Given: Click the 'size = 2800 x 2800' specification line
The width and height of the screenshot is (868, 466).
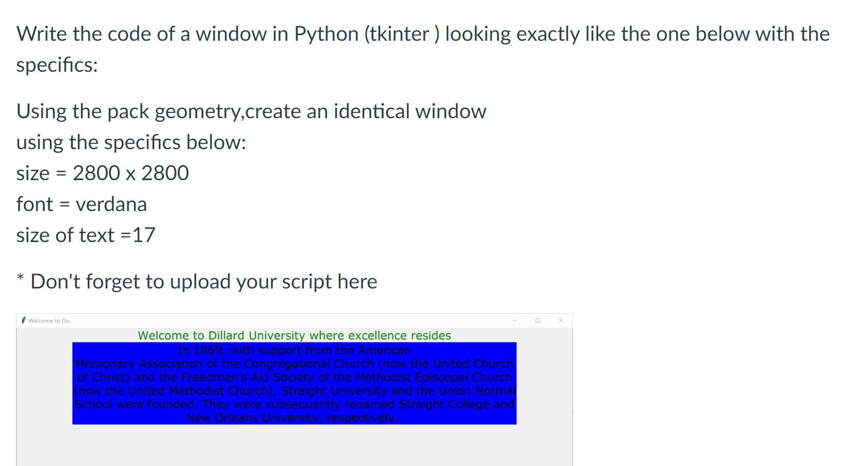Looking at the screenshot, I should point(102,173).
